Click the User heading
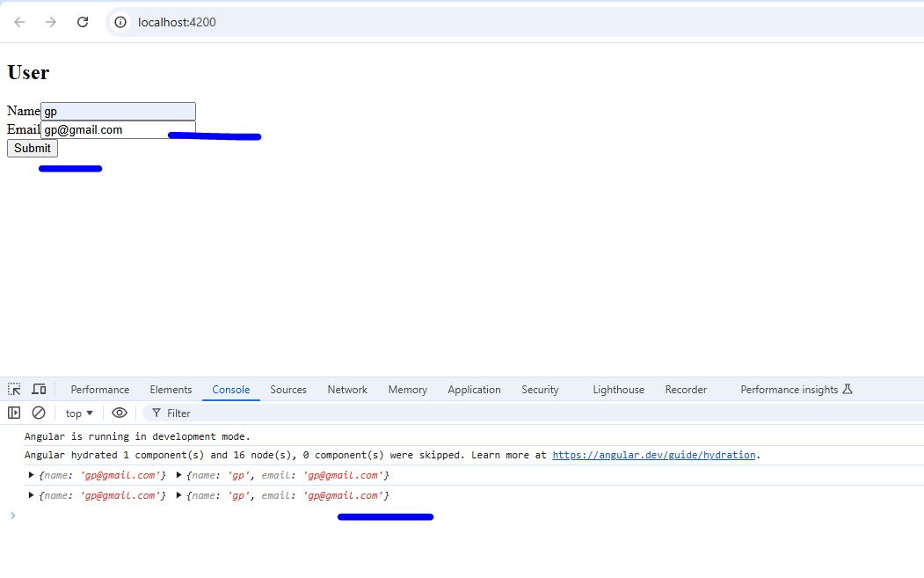 pos(28,72)
